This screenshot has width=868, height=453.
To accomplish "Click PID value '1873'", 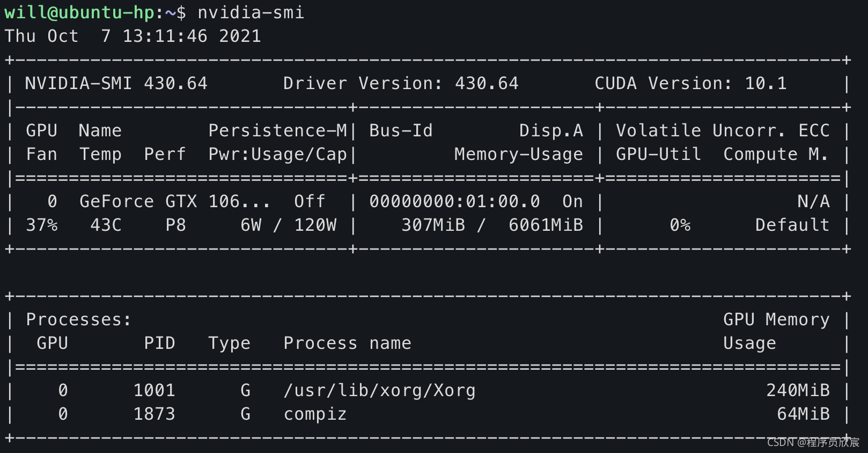I will 154,414.
